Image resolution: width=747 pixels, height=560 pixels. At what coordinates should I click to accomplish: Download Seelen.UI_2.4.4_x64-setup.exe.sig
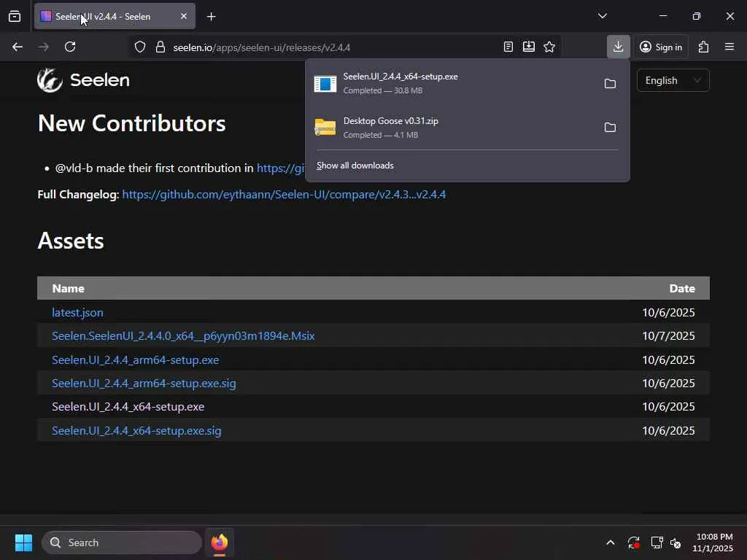coord(136,430)
